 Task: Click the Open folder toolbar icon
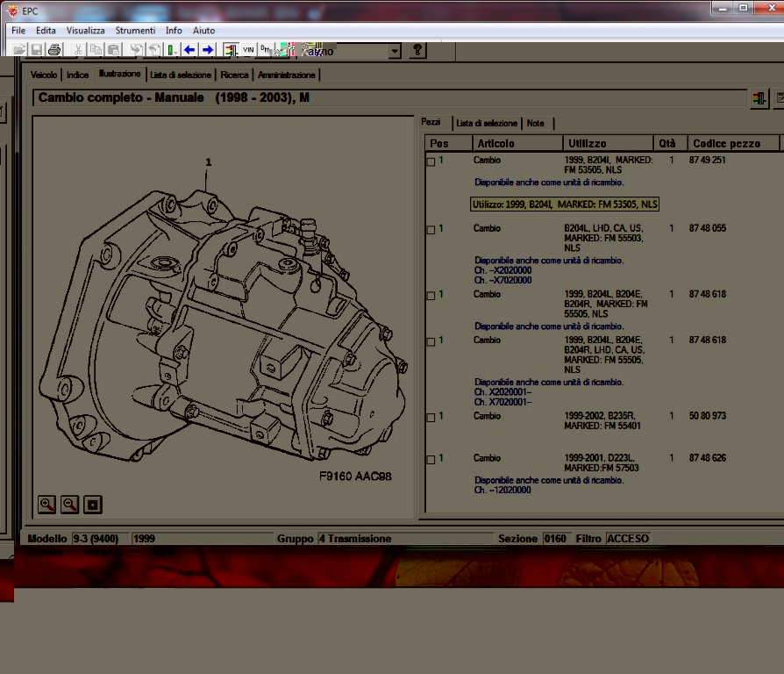point(19,49)
